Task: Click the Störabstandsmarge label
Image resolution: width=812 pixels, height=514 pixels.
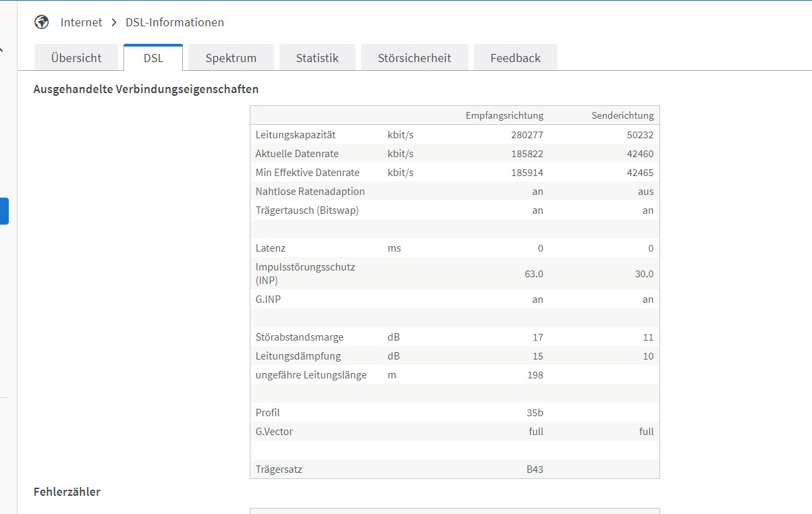Action: (x=300, y=337)
